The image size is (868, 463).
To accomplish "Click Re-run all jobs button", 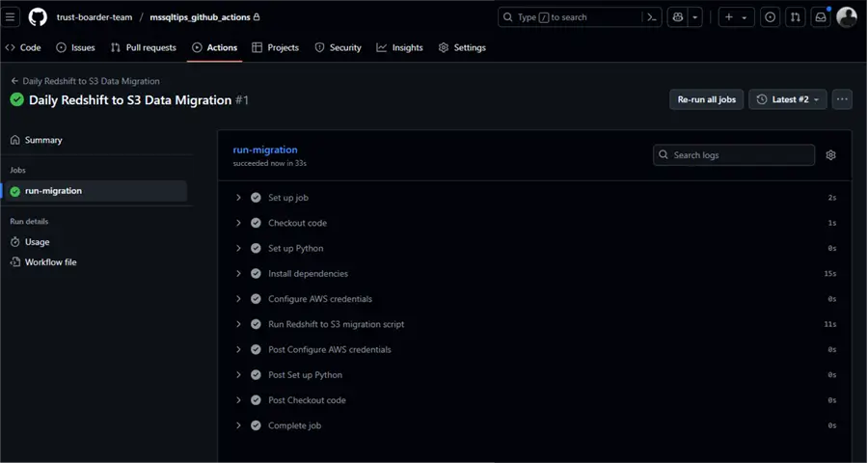I will 706,99.
